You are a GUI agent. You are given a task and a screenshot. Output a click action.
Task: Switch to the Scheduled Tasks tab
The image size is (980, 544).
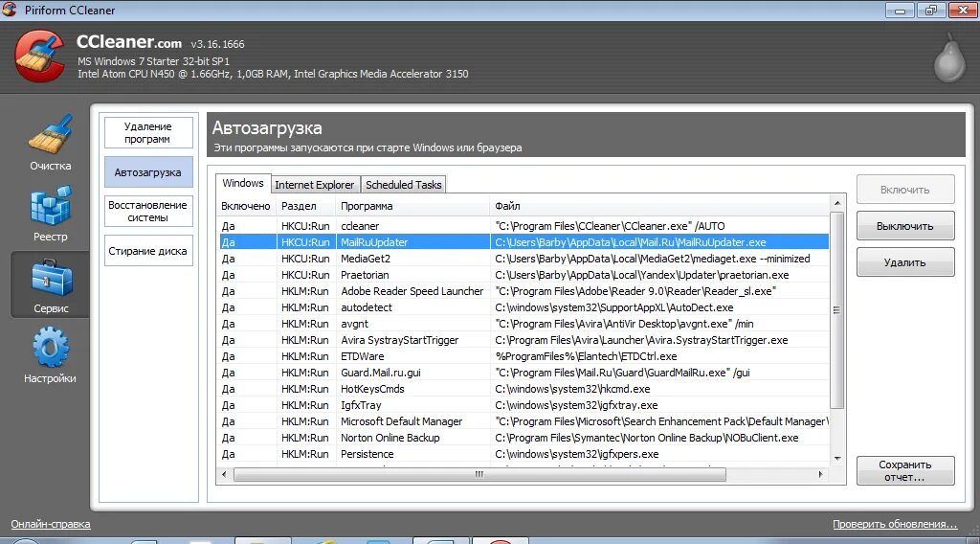pyautogui.click(x=404, y=185)
